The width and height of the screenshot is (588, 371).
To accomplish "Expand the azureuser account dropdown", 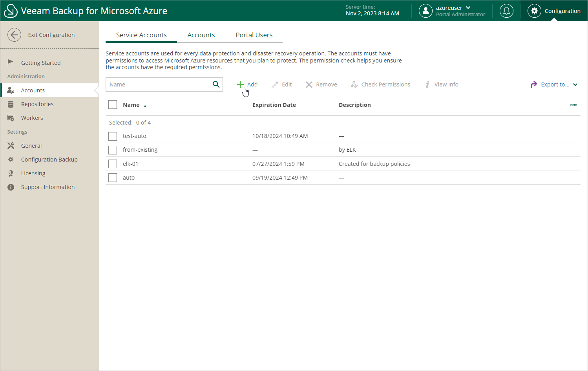I will click(468, 8).
